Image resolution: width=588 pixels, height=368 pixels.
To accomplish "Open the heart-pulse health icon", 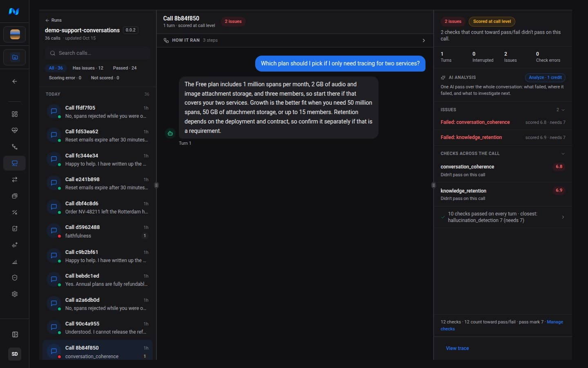I will (x=15, y=130).
